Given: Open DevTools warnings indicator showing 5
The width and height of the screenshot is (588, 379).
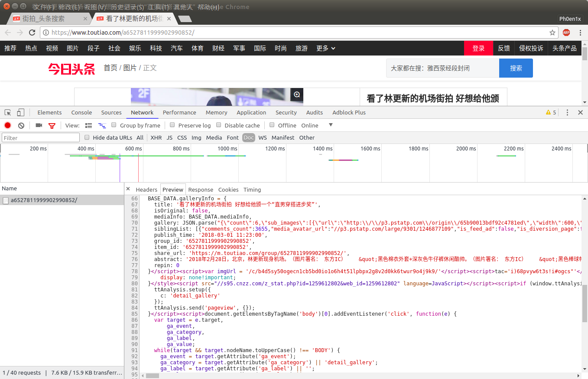Looking at the screenshot, I should [x=551, y=112].
